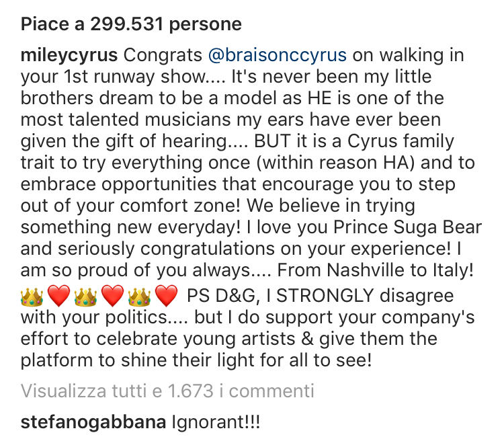Click the last red heart emoji
The height and width of the screenshot is (441, 504).
point(166,296)
